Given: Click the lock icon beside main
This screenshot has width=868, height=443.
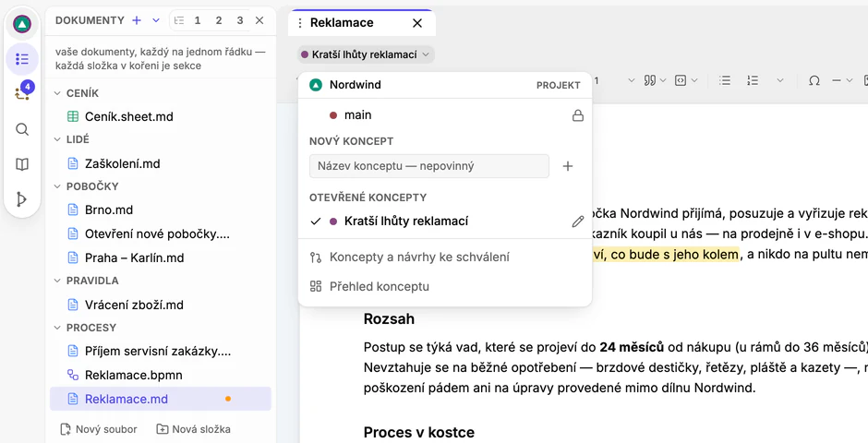Looking at the screenshot, I should 578,115.
